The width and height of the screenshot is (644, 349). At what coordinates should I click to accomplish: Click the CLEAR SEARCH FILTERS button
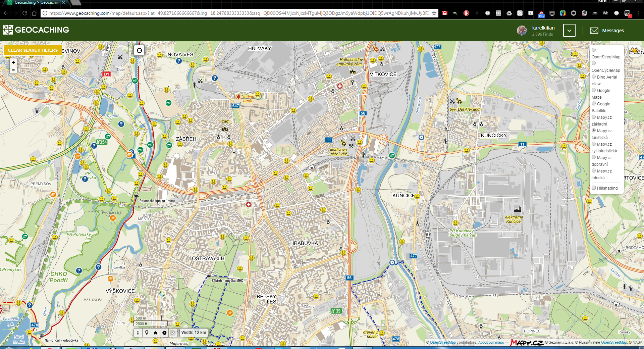click(33, 50)
